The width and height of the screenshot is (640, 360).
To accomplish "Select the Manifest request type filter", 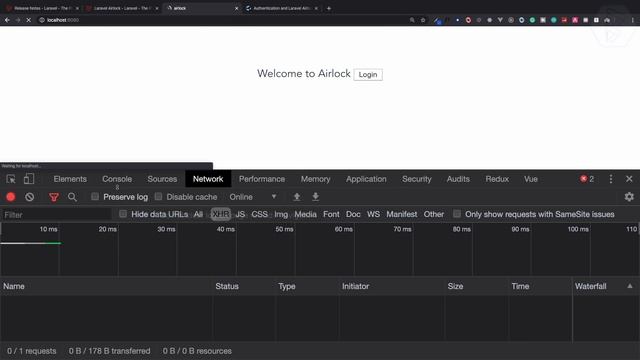I will pyautogui.click(x=402, y=214).
